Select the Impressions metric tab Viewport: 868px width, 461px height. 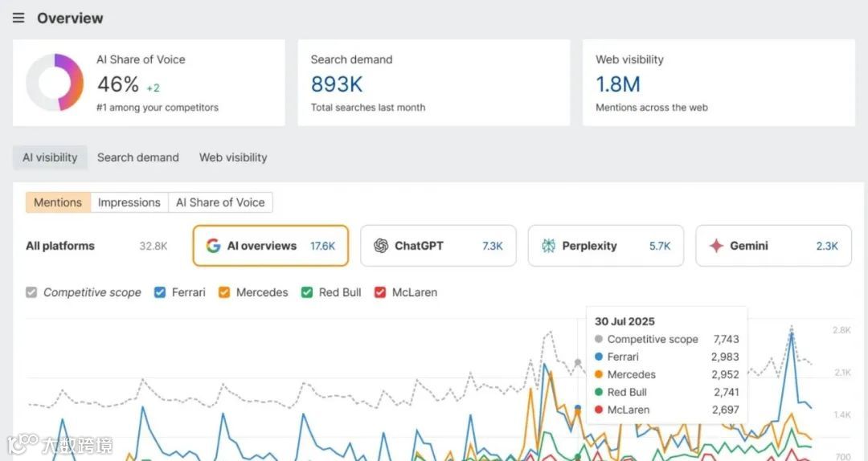129,202
